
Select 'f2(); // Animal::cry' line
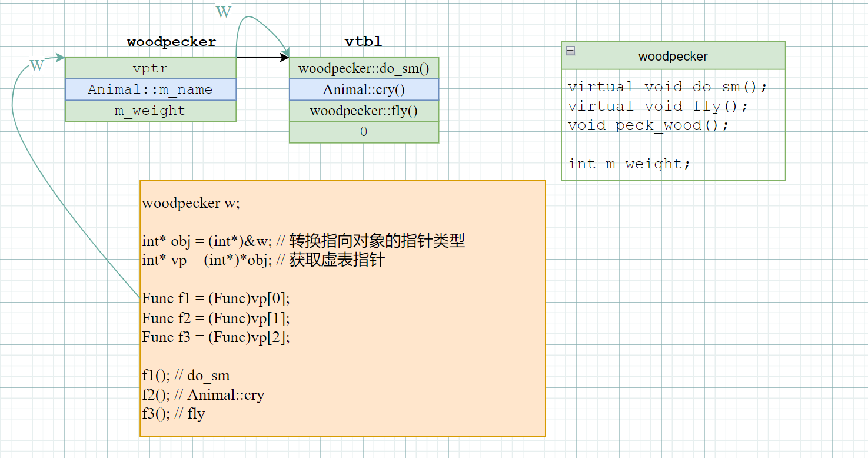tap(203, 395)
